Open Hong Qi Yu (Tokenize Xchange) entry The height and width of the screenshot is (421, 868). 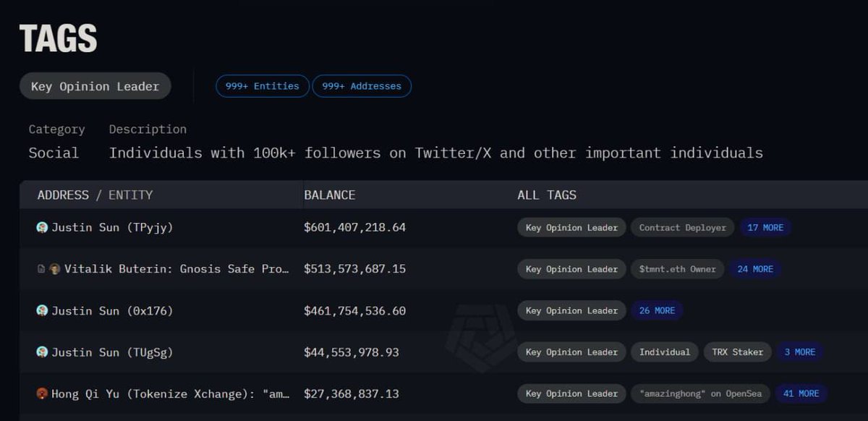pyautogui.click(x=170, y=394)
